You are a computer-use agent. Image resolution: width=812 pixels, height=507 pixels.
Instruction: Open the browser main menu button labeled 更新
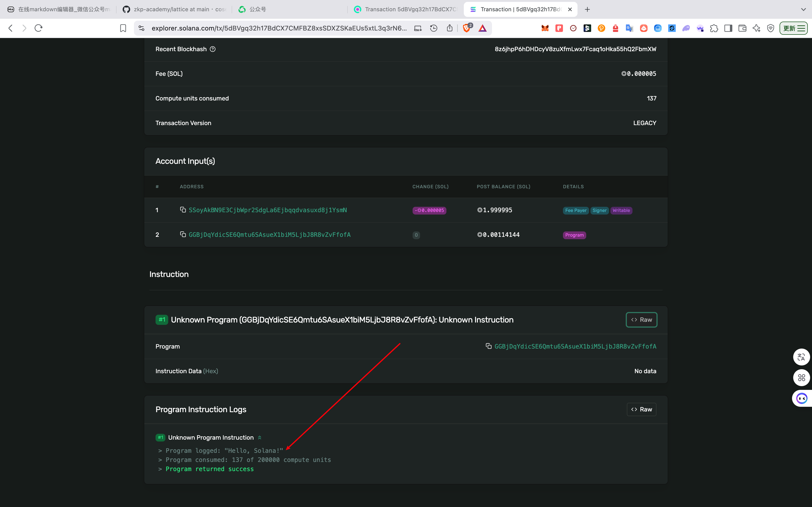[x=793, y=28]
